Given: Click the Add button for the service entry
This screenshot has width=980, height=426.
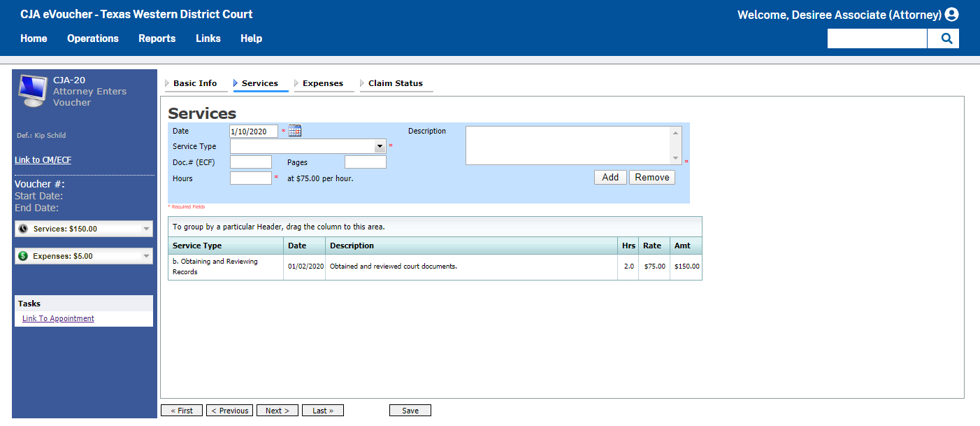Looking at the screenshot, I should 610,177.
